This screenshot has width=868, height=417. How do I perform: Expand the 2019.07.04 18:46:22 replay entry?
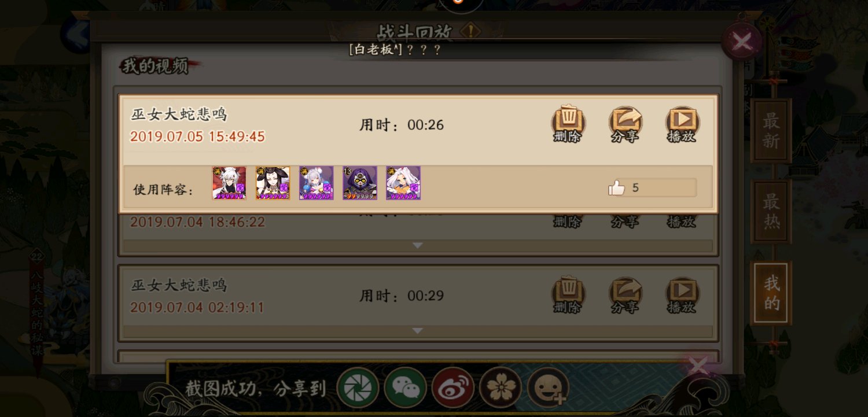point(418,246)
